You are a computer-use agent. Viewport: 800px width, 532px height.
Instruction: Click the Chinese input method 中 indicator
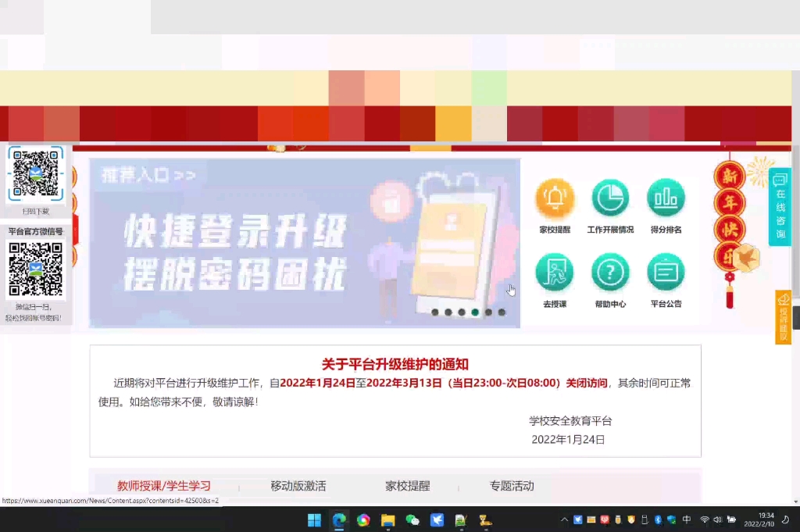point(687,520)
